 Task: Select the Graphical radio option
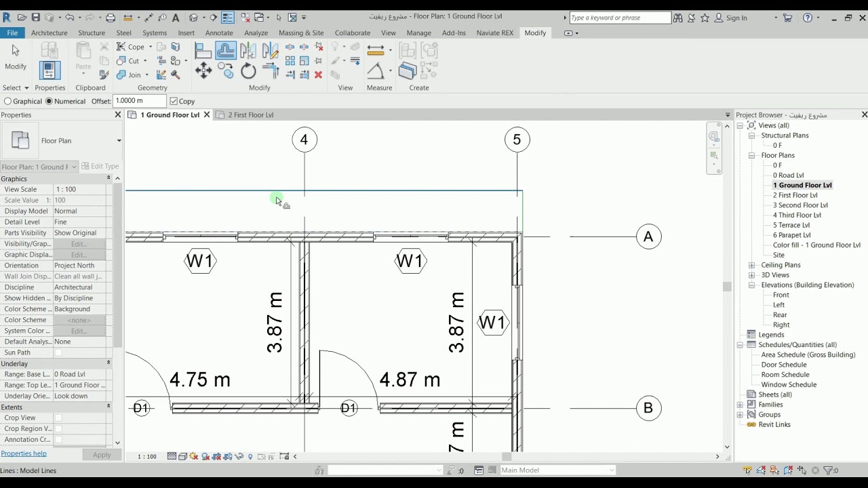point(8,101)
